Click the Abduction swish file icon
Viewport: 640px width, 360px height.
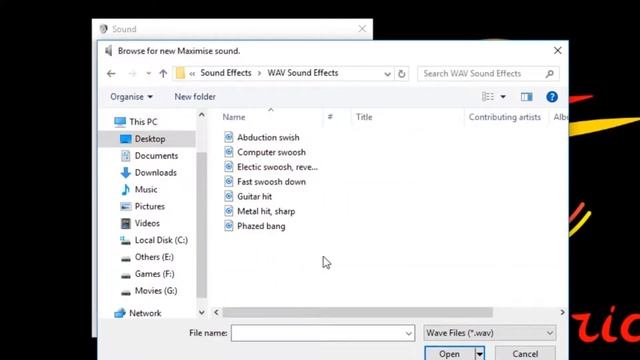pyautogui.click(x=229, y=137)
